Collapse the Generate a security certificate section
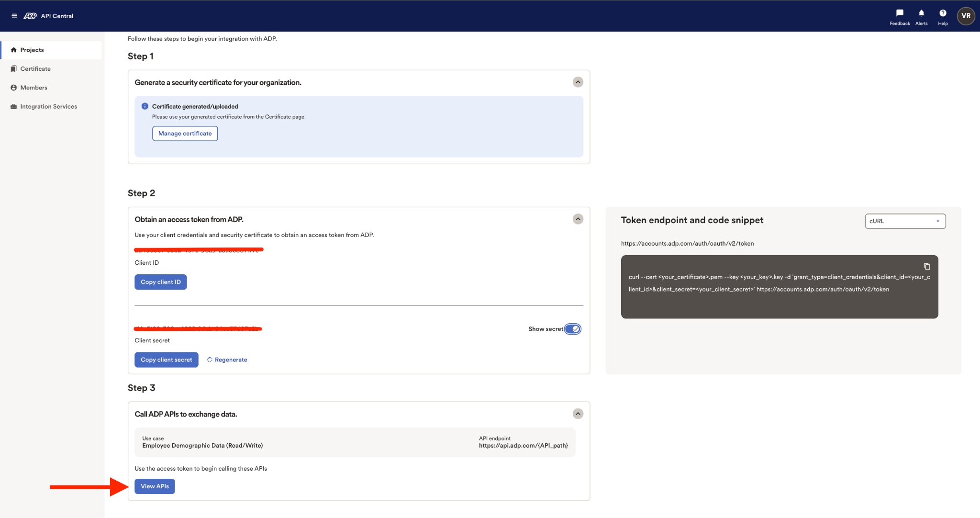This screenshot has width=980, height=518. (578, 82)
